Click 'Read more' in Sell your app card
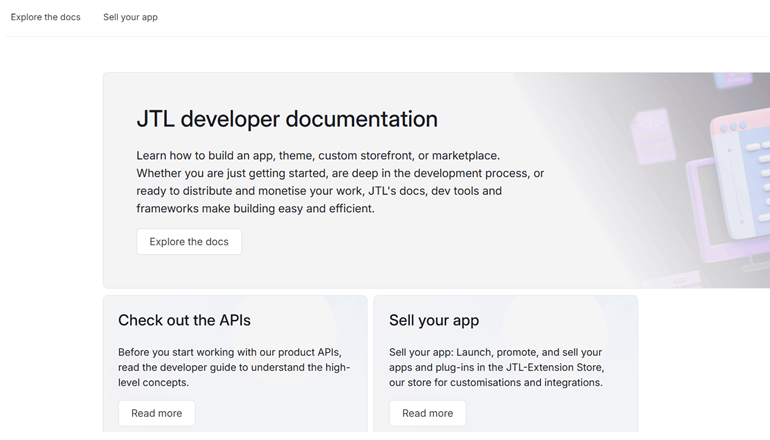 [x=427, y=413]
